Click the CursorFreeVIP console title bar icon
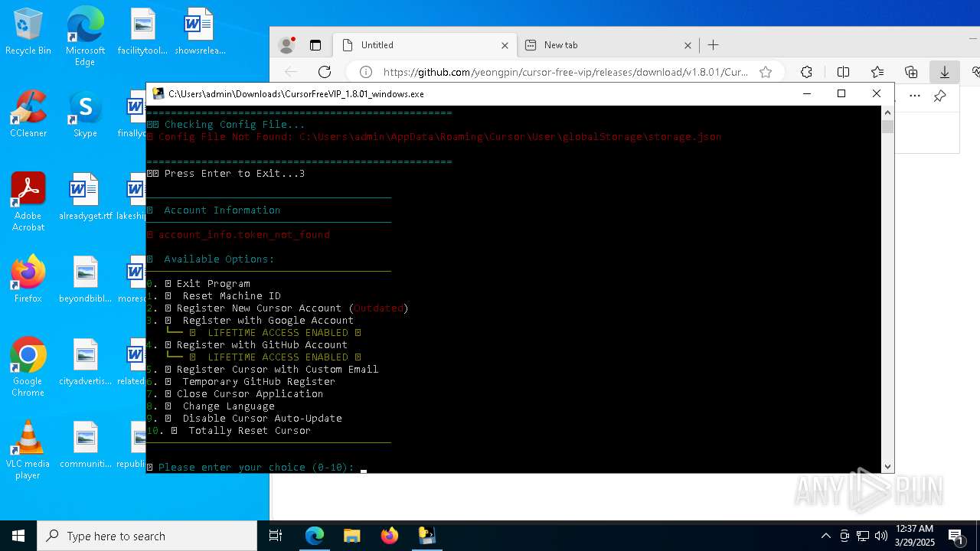Viewport: 980px width, 551px height. 158,93
